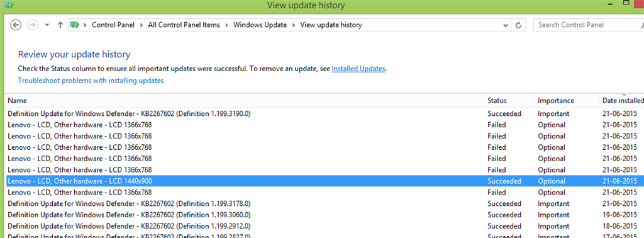Open Installed Updates link

coord(358,69)
